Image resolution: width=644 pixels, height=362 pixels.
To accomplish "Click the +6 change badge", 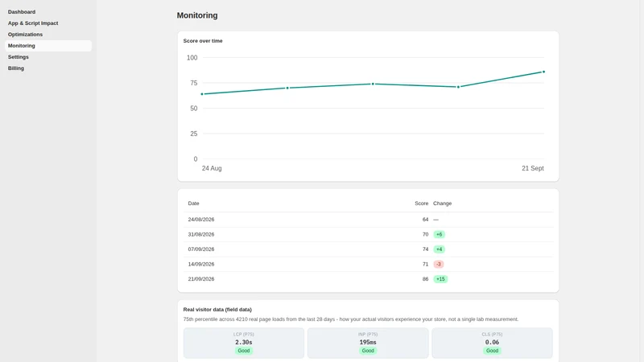I will pyautogui.click(x=439, y=234).
